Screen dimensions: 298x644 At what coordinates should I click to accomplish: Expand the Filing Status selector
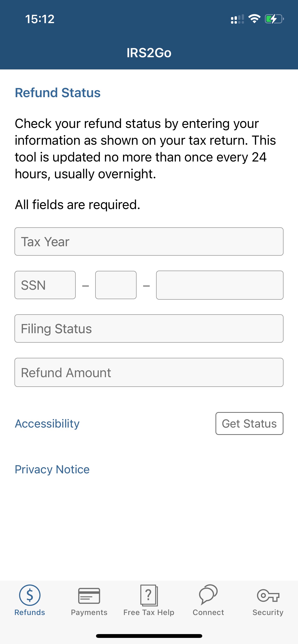pos(149,328)
